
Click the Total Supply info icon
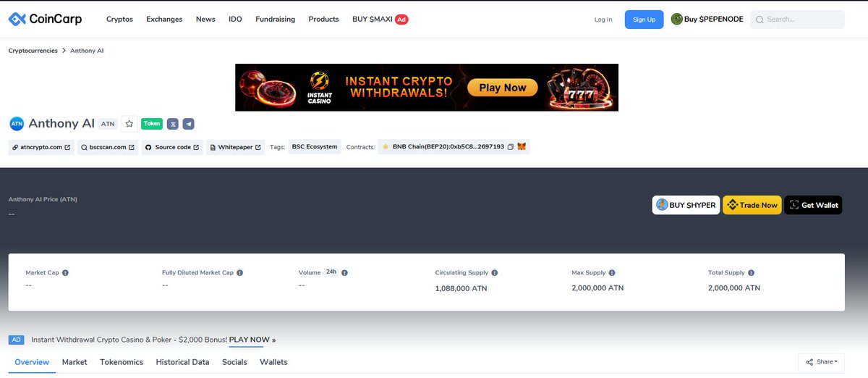(751, 273)
